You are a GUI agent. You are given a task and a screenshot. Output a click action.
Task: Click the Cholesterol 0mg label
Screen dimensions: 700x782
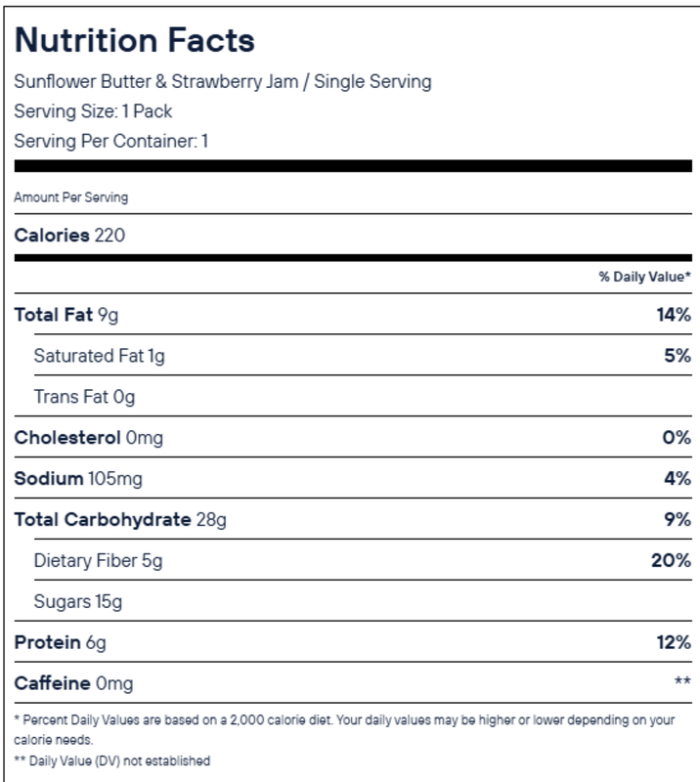88,438
